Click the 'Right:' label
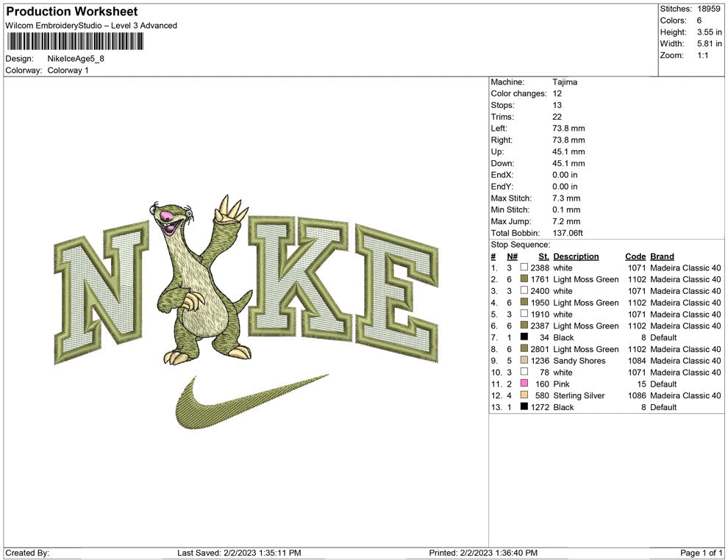Viewport: 728px width, 560px height. [502, 140]
